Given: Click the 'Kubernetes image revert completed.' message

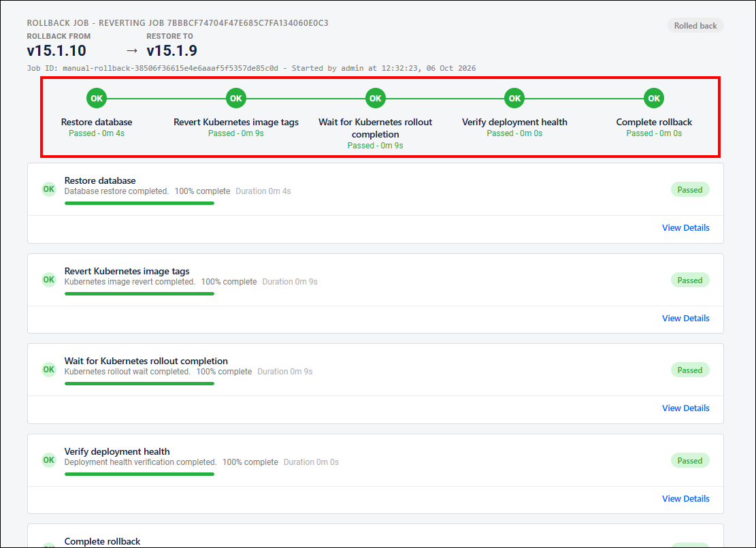Looking at the screenshot, I should (x=130, y=282).
